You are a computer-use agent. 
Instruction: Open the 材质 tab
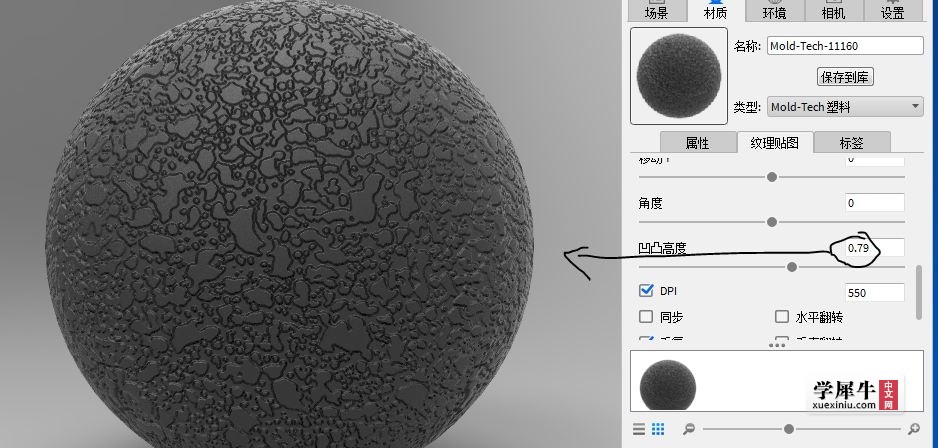point(715,11)
